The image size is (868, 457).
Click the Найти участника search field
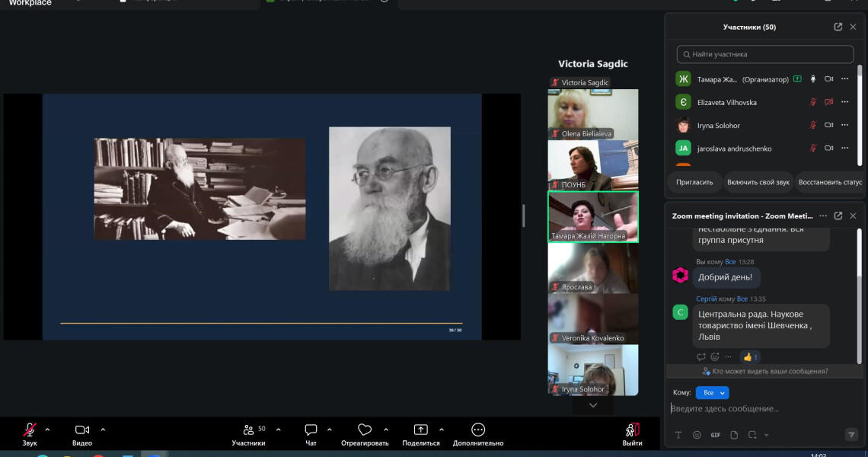pos(765,54)
